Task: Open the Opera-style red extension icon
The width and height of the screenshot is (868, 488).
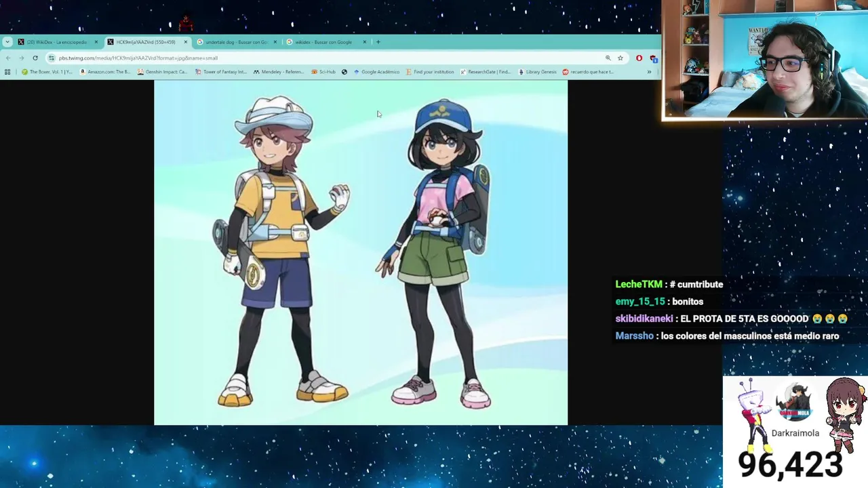Action: [x=639, y=58]
